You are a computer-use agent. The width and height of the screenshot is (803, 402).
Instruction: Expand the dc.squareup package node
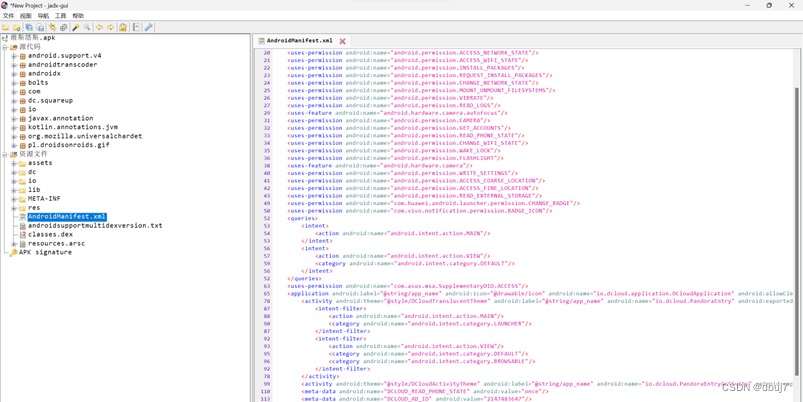point(14,101)
